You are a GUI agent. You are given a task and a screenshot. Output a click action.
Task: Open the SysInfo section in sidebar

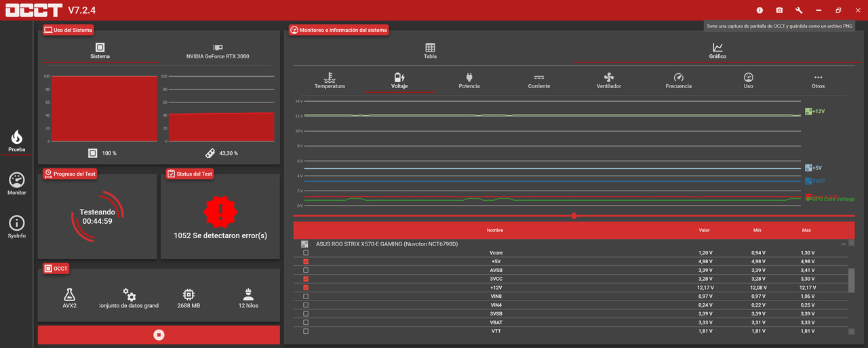(x=17, y=227)
